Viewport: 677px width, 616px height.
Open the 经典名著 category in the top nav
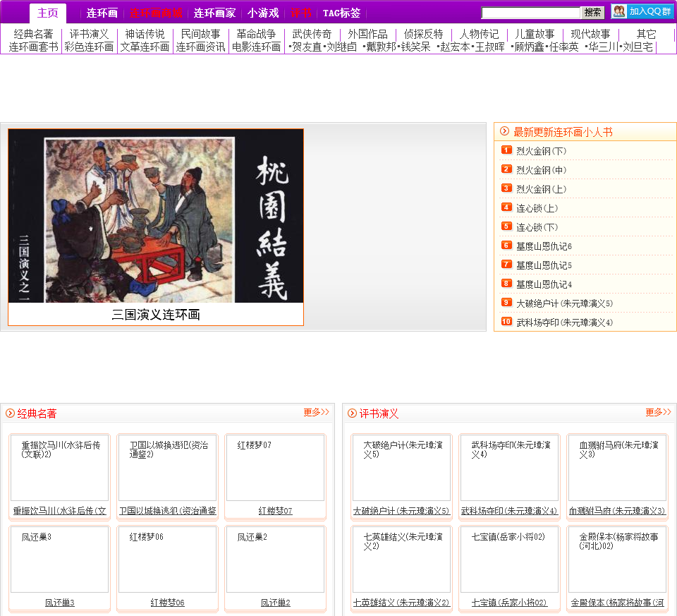click(x=33, y=34)
